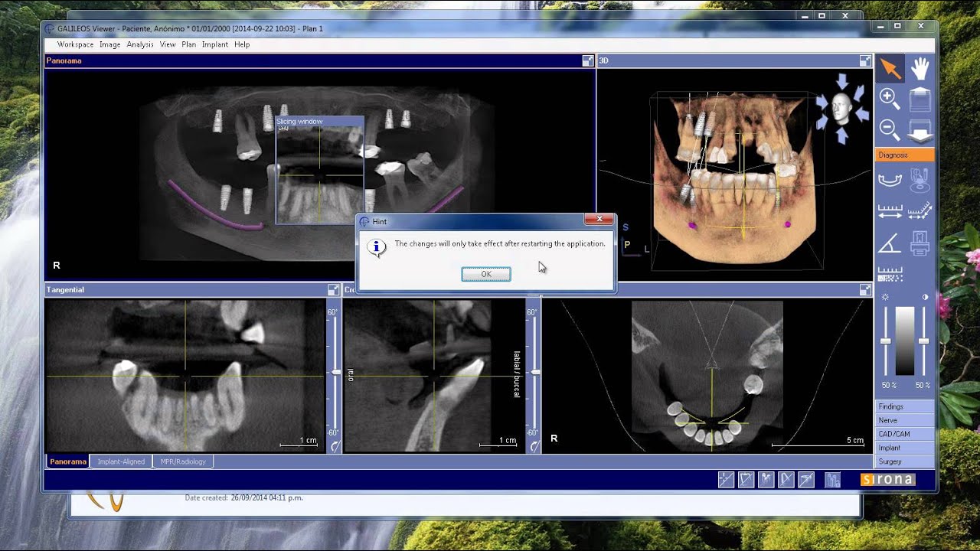Screen dimensions: 980x551
Task: Click the brightness sun icon
Action: click(886, 297)
